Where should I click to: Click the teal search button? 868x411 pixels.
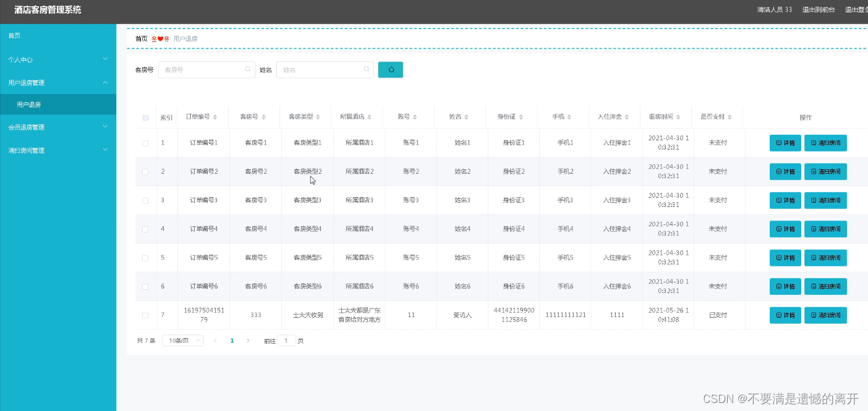[391, 70]
